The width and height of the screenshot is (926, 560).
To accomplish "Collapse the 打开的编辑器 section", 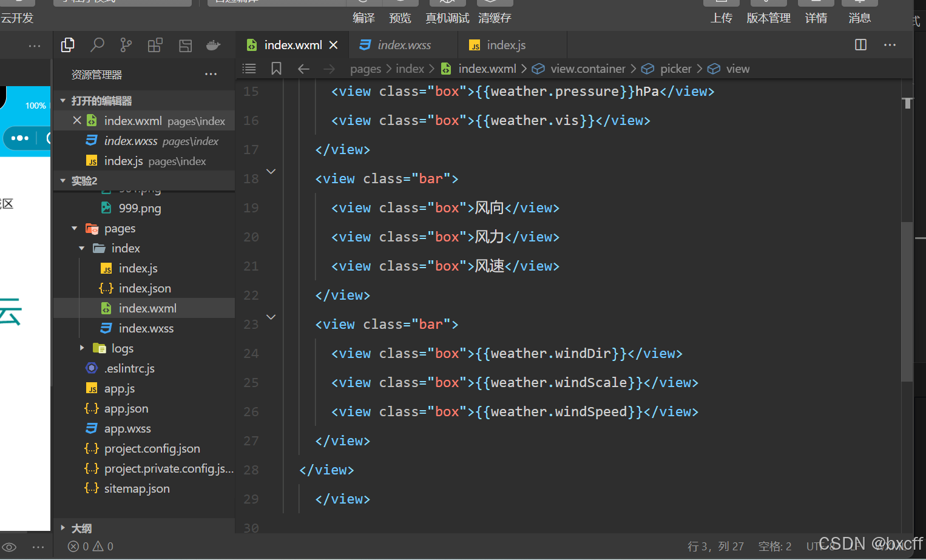I will point(63,101).
